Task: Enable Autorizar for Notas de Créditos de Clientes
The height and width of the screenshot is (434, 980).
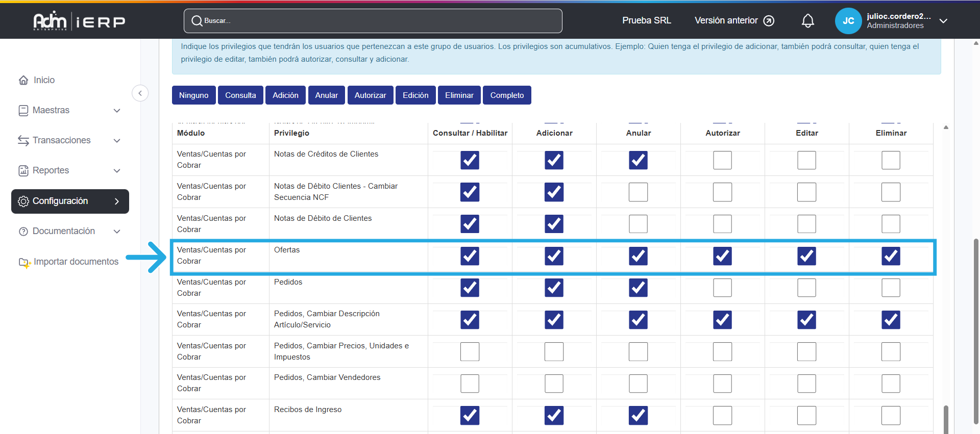Action: (722, 160)
